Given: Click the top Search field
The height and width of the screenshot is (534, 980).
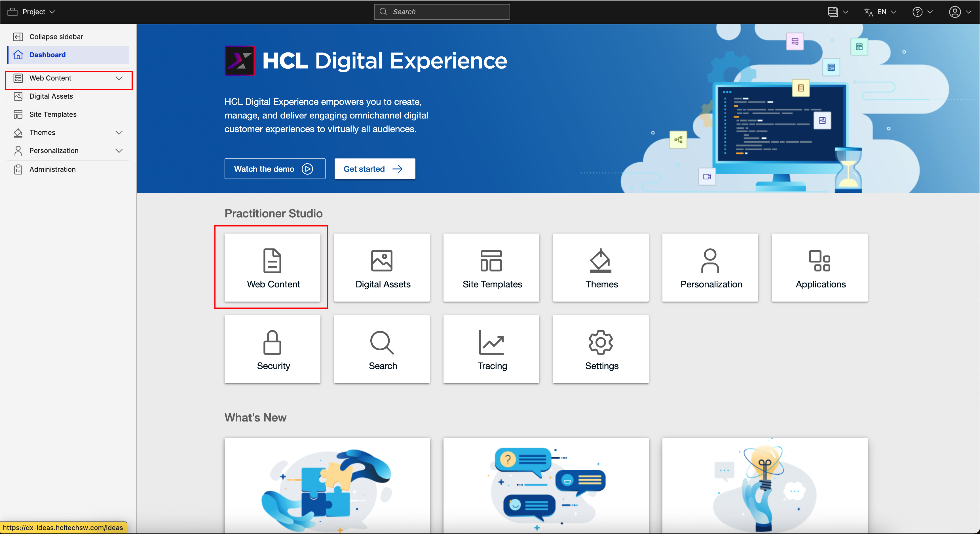Looking at the screenshot, I should pyautogui.click(x=442, y=12).
